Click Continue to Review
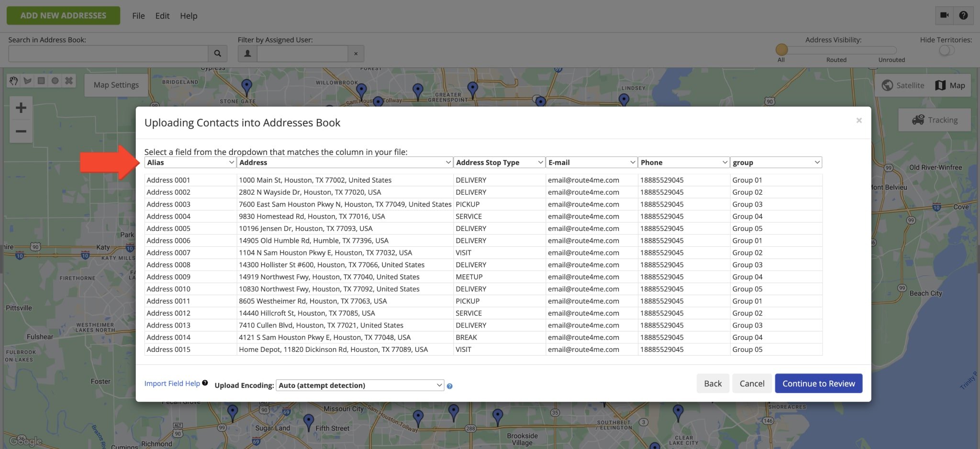Screen dimensions: 980x449 [818, 383]
